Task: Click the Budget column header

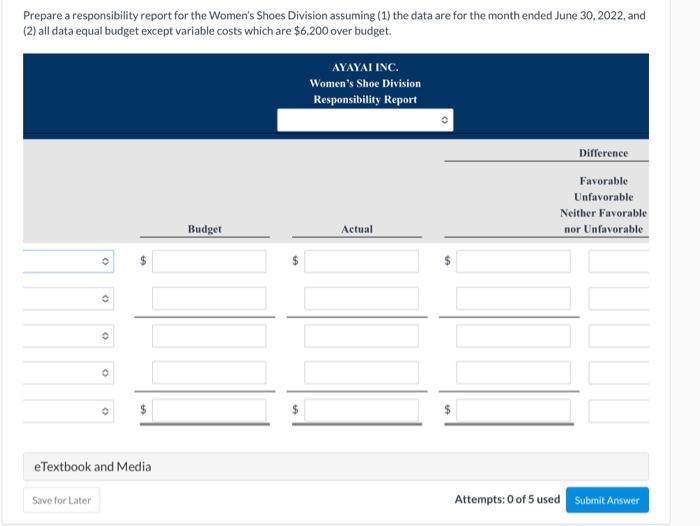Action: point(204,229)
